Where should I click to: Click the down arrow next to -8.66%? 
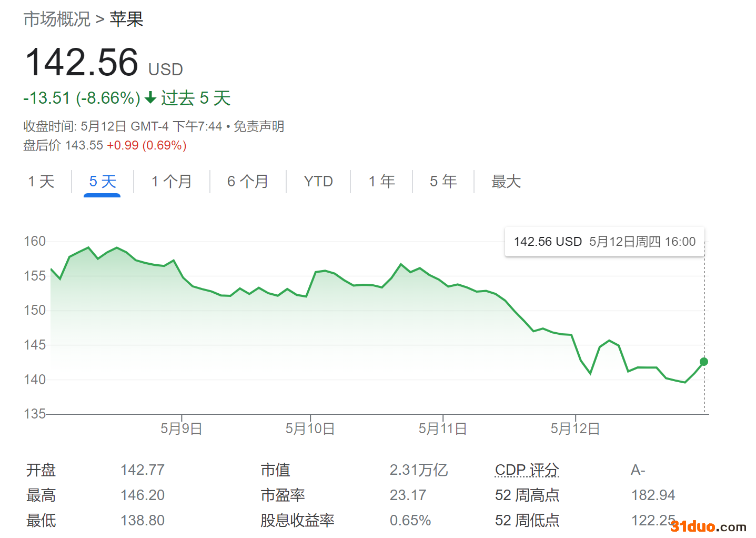(150, 98)
